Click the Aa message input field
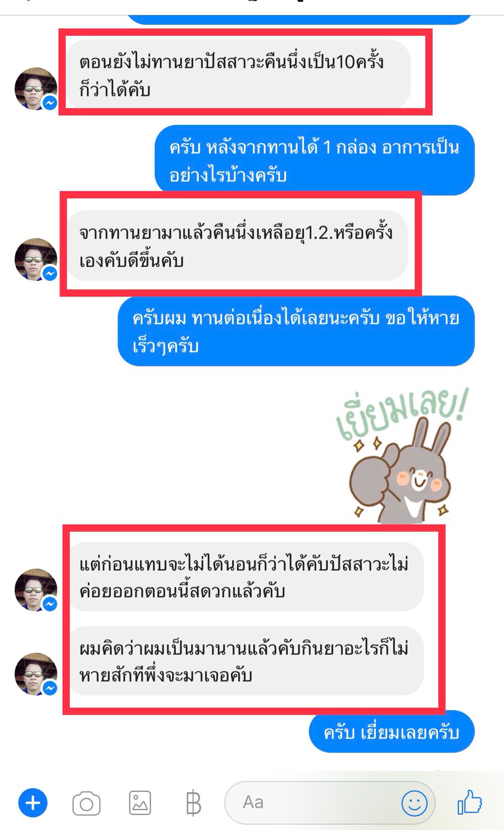 (x=330, y=803)
